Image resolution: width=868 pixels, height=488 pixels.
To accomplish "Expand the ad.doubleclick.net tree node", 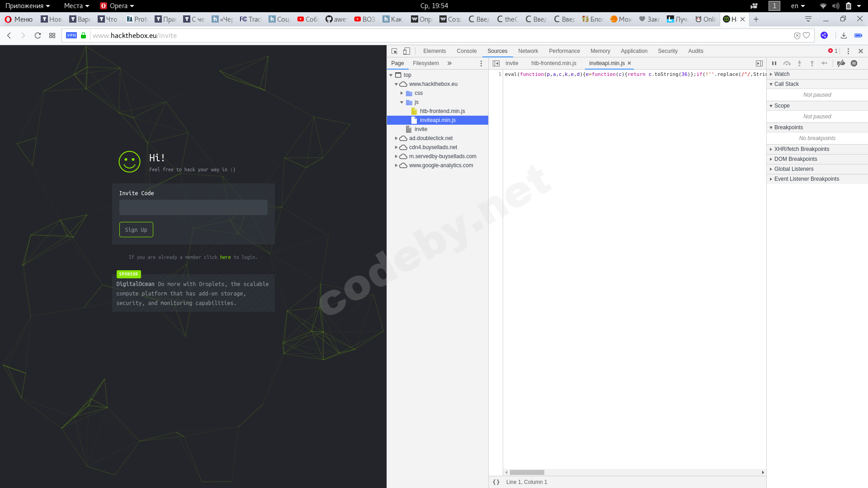I will click(396, 138).
